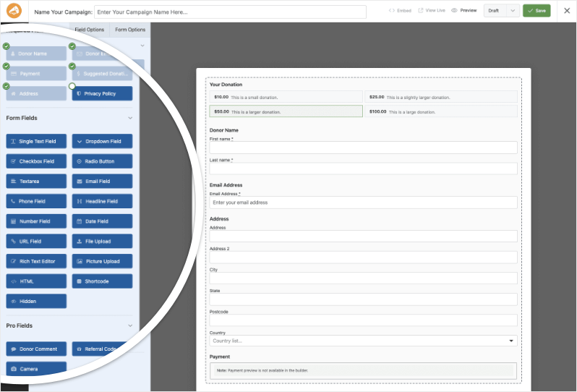The image size is (577, 392).
Task: Add an Email Field
Action: [x=102, y=181]
